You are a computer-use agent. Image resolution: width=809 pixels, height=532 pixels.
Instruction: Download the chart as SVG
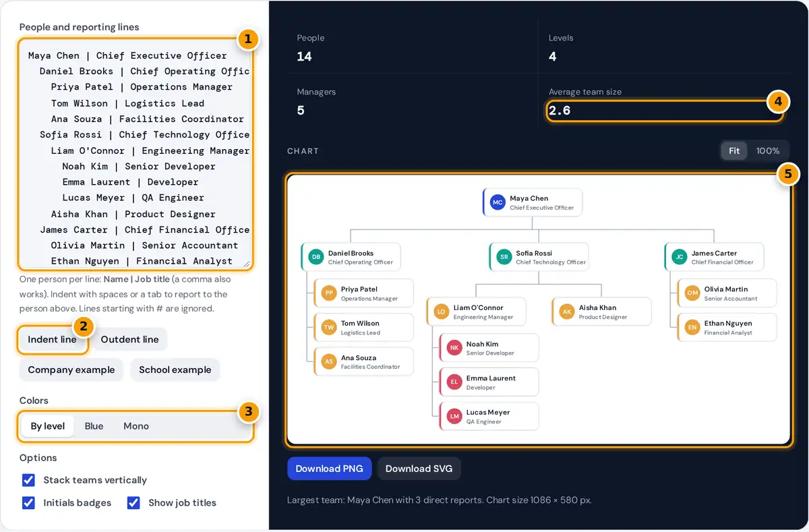click(x=419, y=469)
